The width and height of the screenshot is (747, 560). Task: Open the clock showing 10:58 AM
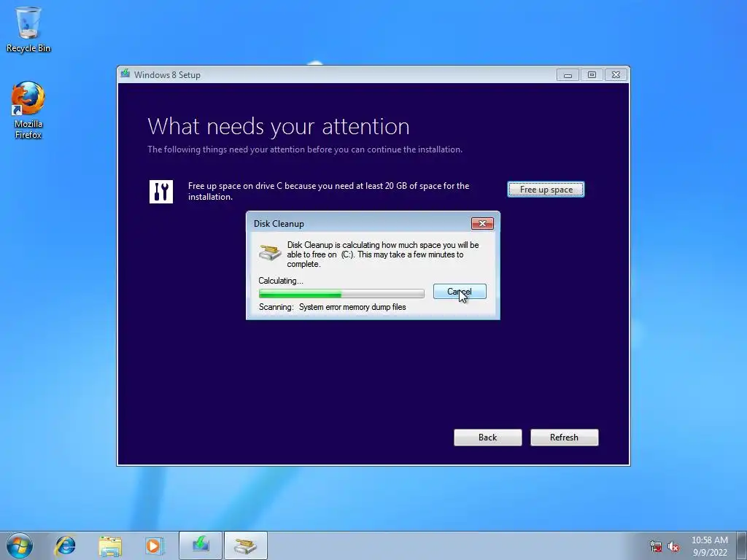click(709, 545)
